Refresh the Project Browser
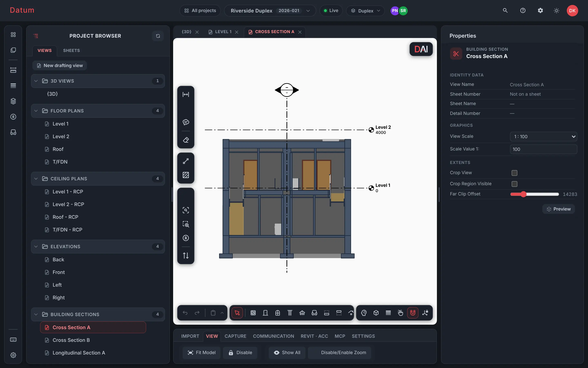 [x=158, y=36]
